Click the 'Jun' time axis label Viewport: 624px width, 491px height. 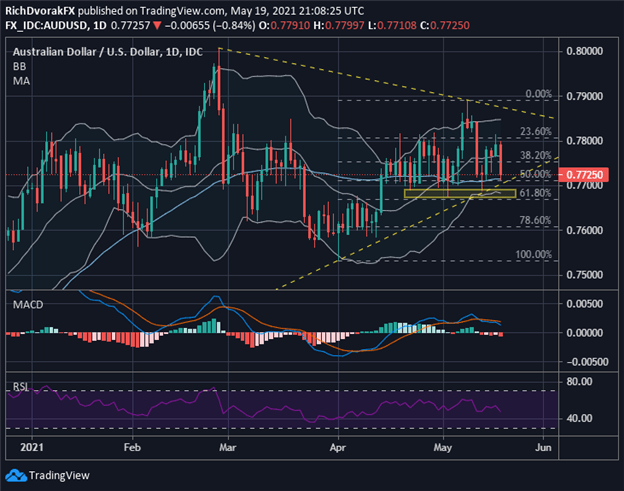pyautogui.click(x=544, y=448)
